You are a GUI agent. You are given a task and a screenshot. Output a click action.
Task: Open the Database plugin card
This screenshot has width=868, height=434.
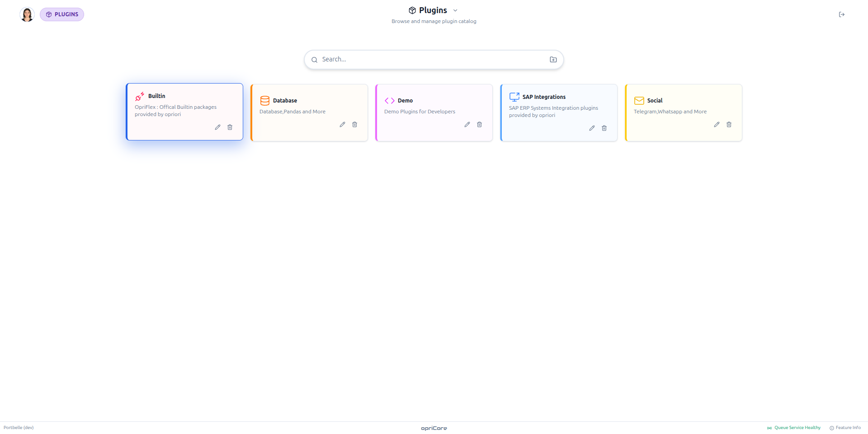309,113
